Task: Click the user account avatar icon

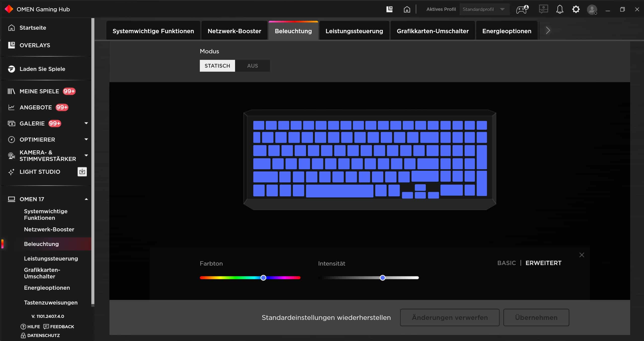Action: coord(592,10)
